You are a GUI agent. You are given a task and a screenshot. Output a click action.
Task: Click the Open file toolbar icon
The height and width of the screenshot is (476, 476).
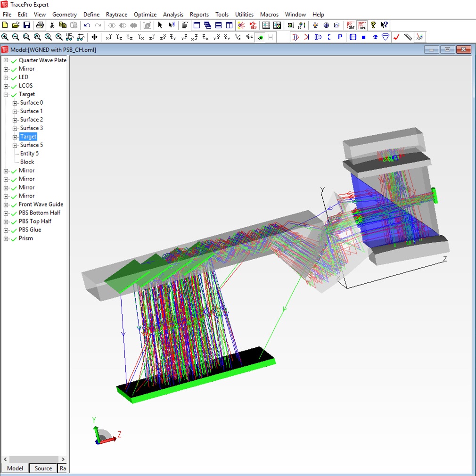(x=17, y=25)
